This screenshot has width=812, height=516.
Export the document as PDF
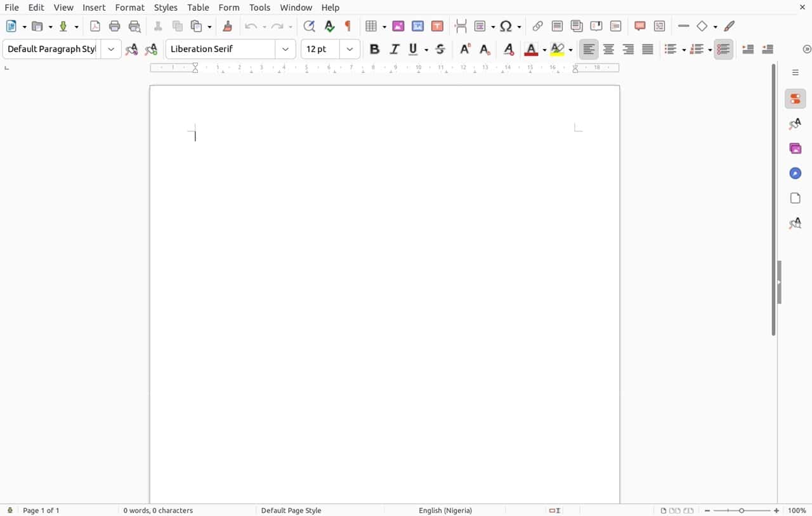(95, 26)
